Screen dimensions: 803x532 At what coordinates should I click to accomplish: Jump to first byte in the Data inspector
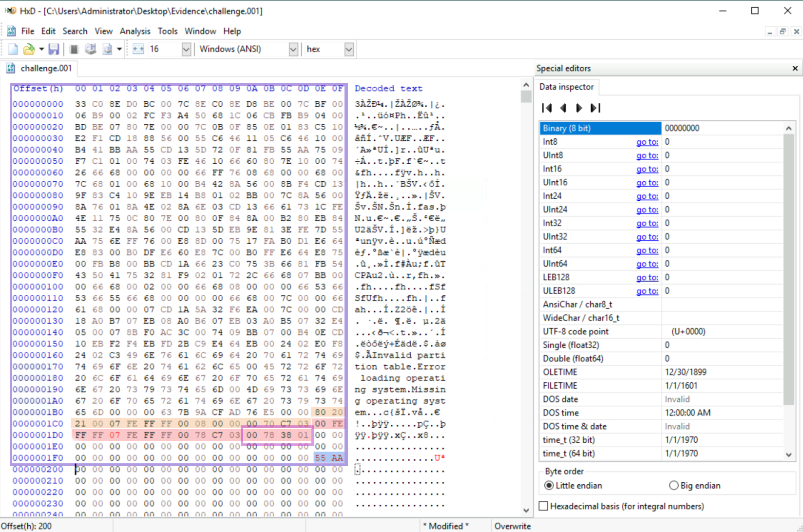[547, 108]
